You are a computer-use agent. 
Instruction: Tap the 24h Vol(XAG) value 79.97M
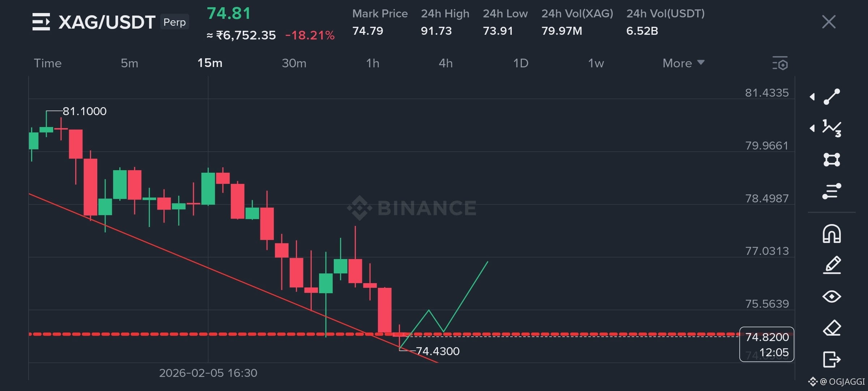click(562, 31)
